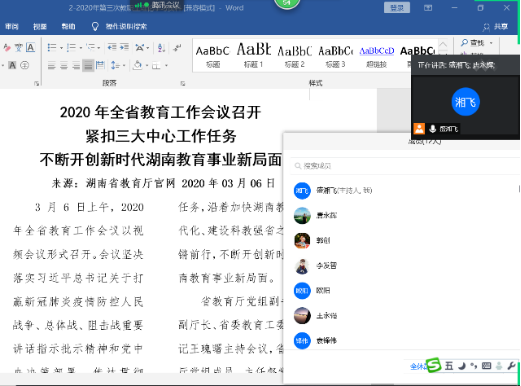Screen dimensions: 521x386
Task: Select the 标题 1 style
Action: (x=253, y=56)
